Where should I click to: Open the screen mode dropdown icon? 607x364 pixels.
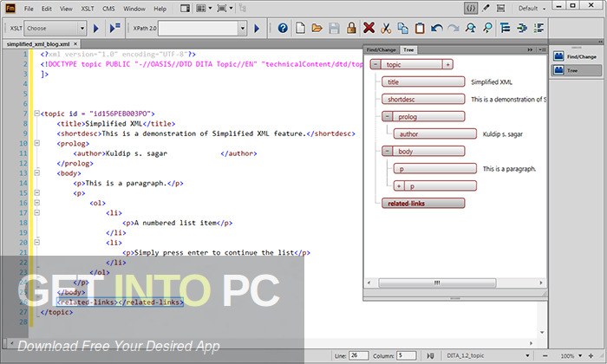click(225, 8)
